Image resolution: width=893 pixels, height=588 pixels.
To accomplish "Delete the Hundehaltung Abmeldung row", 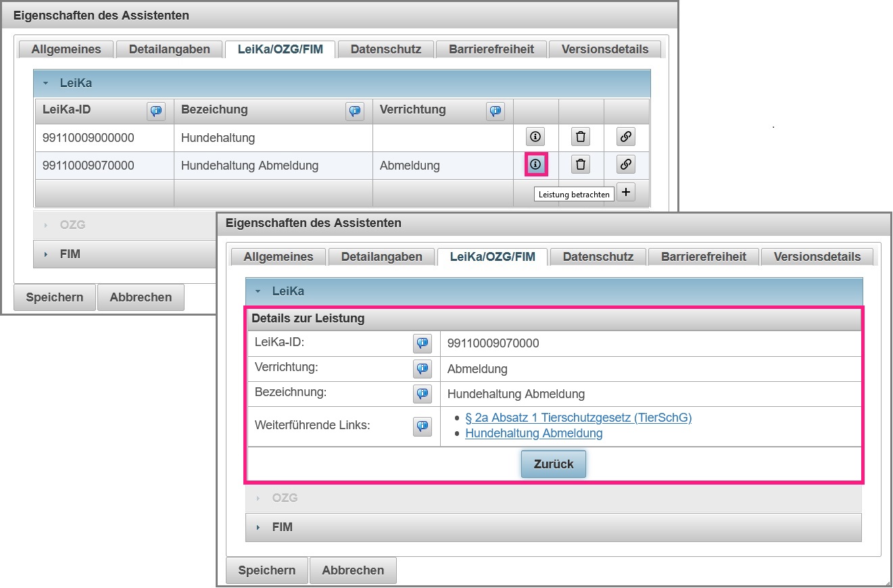I will coord(581,164).
